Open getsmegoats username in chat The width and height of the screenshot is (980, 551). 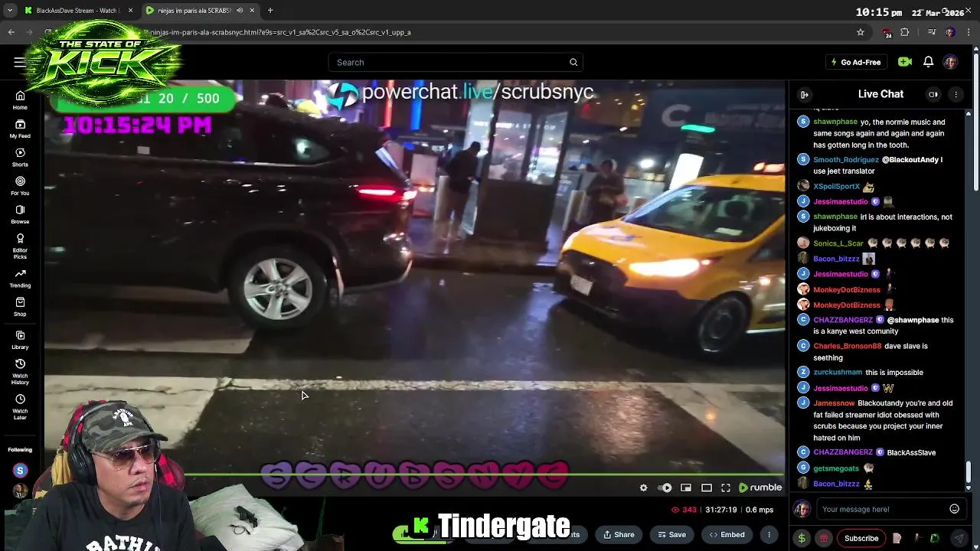(836, 468)
